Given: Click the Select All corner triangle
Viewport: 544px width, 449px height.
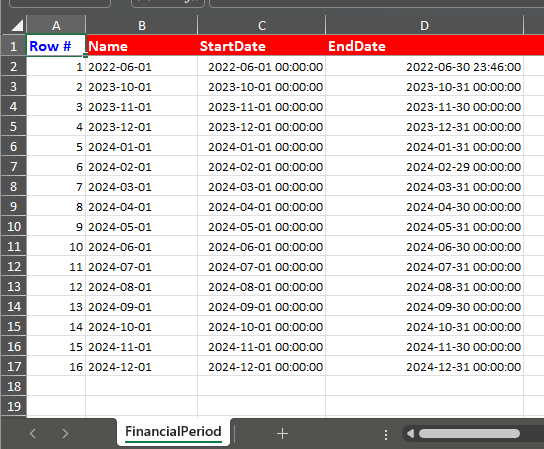Looking at the screenshot, I should click(x=14, y=25).
